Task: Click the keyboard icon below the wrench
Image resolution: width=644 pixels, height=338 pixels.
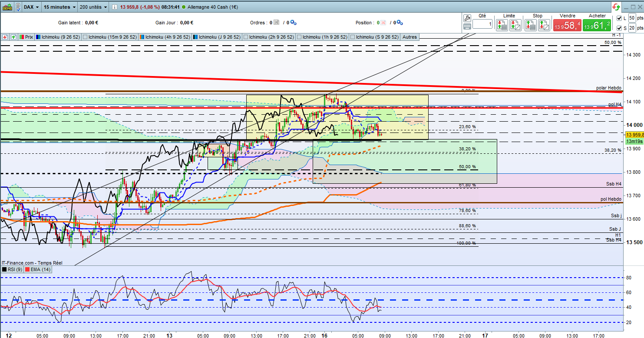Action: 467,27
